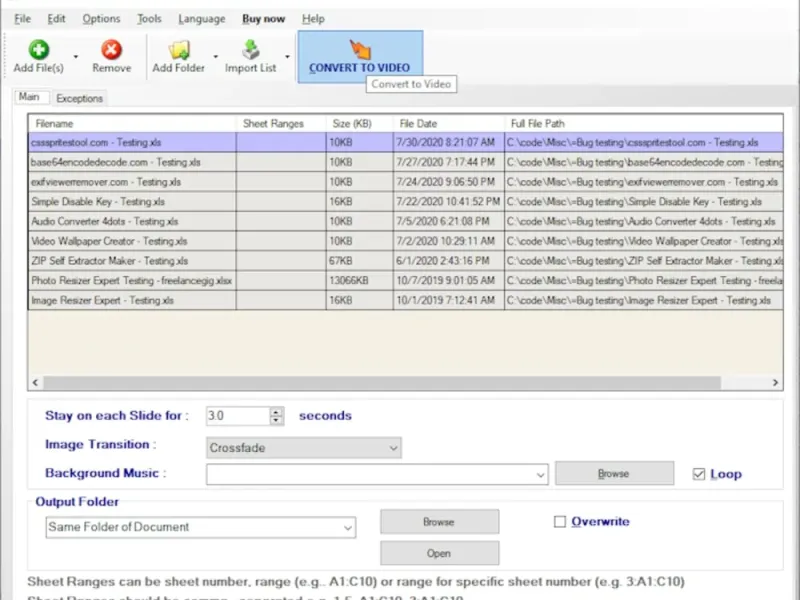
Task: Expand the Import List dropdown arrow
Action: [288, 56]
